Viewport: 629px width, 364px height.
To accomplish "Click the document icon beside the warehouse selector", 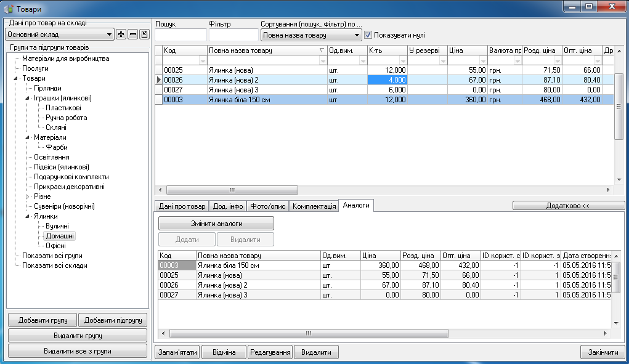I will coord(144,34).
